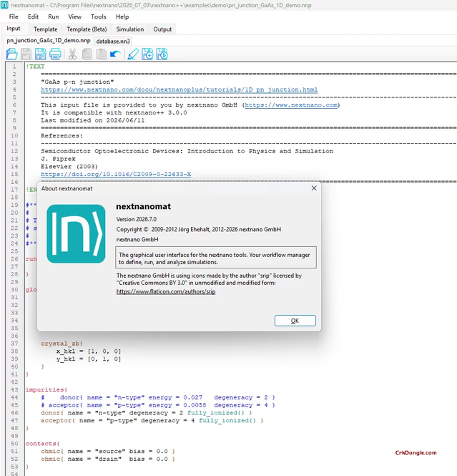Click line number 40 in the gutter
Screen dimensions: 457x476
click(x=14, y=366)
